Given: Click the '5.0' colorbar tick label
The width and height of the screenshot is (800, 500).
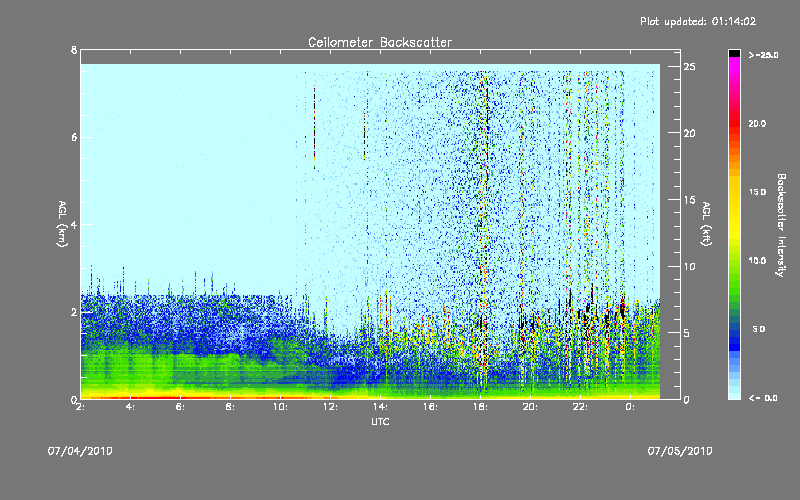Looking at the screenshot, I should [x=759, y=330].
